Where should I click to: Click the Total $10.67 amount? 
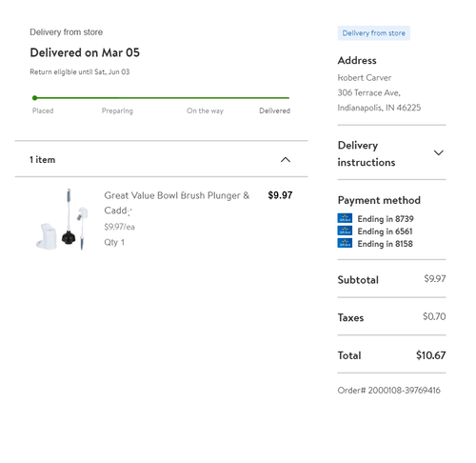pyautogui.click(x=430, y=355)
